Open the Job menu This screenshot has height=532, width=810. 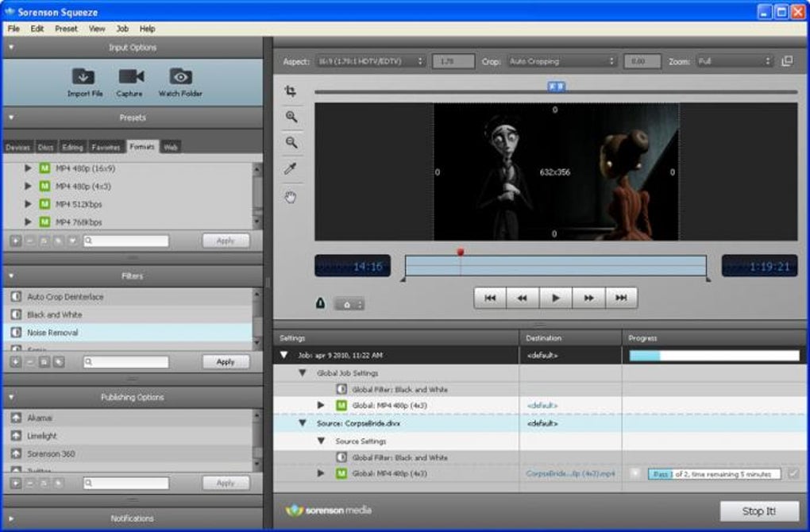click(x=122, y=29)
